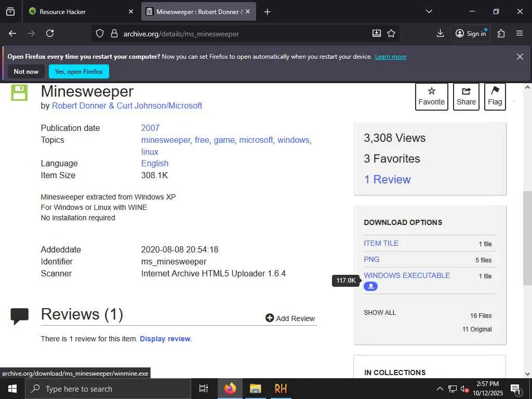Click the Firefox taskbar icon
Image resolution: width=532 pixels, height=399 pixels.
coord(230,389)
